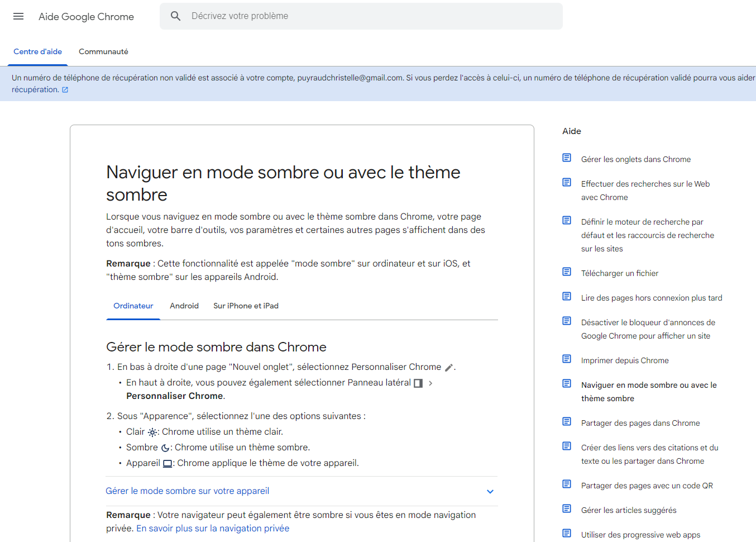756x542 pixels.
Task: Click article icon beside "Partager des pages avec un code QR"
Action: point(567,484)
